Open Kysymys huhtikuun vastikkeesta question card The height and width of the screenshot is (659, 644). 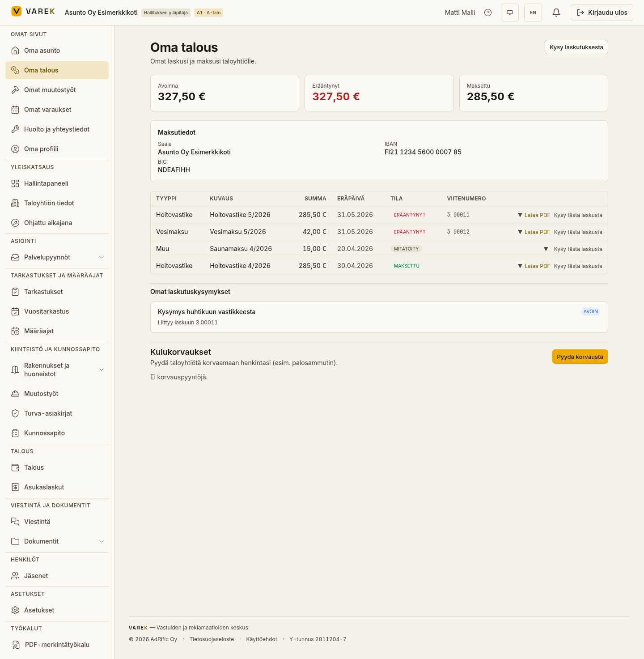[379, 317]
